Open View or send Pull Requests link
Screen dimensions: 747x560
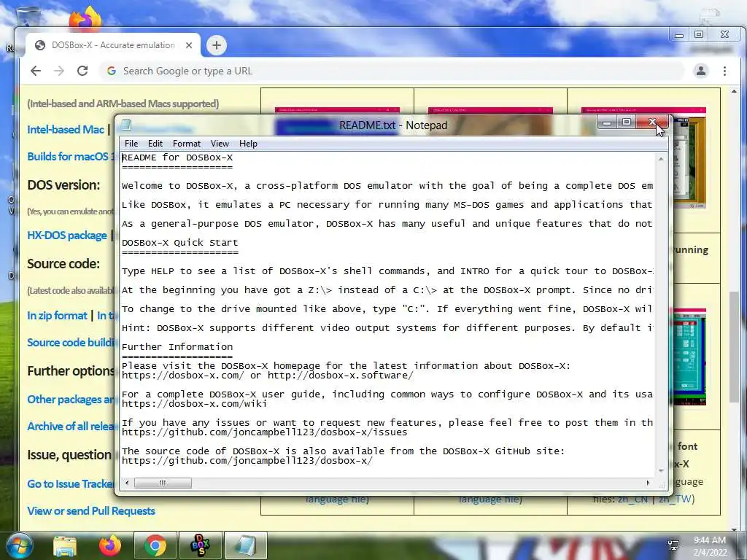[91, 511]
